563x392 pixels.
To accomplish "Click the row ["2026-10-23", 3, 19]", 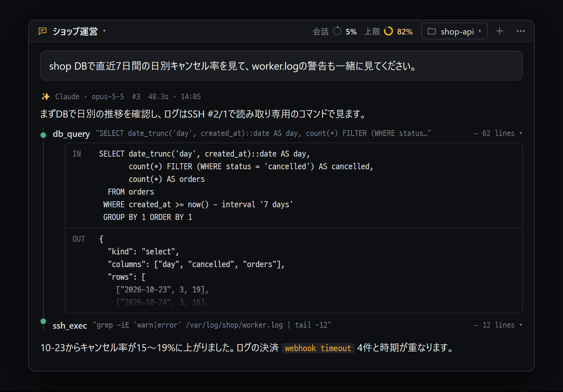I will (162, 290).
